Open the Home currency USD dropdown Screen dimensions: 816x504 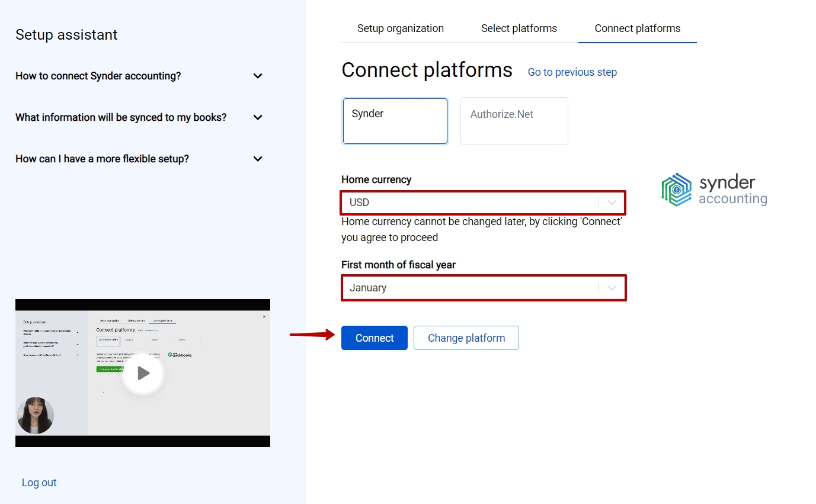484,203
